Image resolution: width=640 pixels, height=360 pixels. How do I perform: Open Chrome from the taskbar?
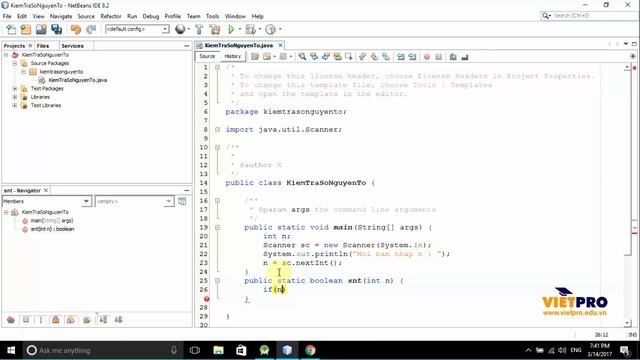tap(310, 350)
